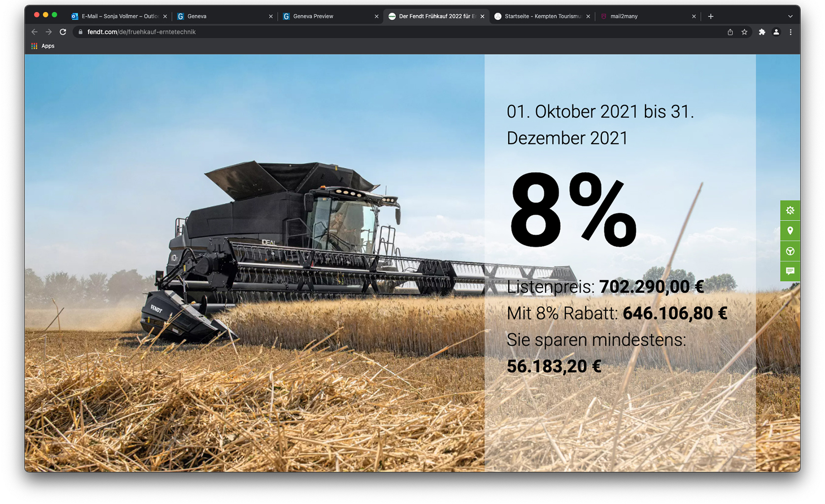Image resolution: width=825 pixels, height=504 pixels.
Task: Close the Kempten Tourismus tab
Action: pyautogui.click(x=588, y=16)
